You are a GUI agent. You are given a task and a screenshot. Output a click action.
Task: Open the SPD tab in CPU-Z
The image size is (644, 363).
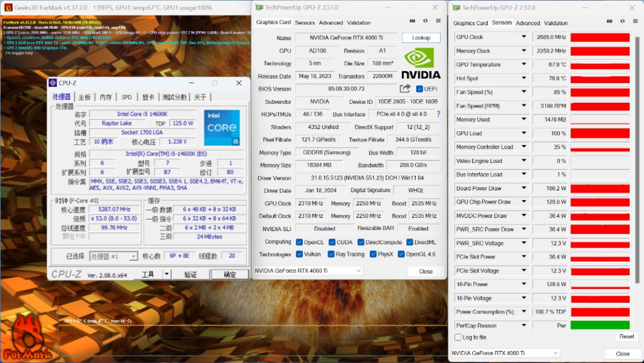pyautogui.click(x=126, y=97)
